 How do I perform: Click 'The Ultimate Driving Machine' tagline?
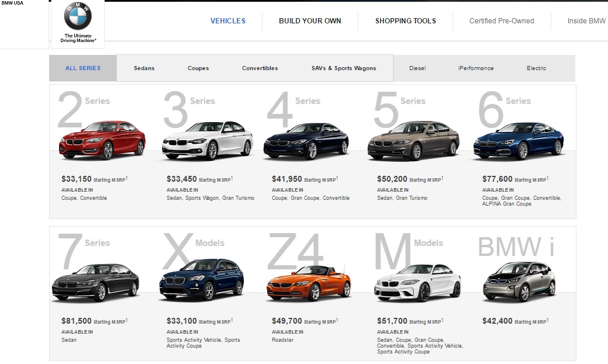tap(78, 38)
